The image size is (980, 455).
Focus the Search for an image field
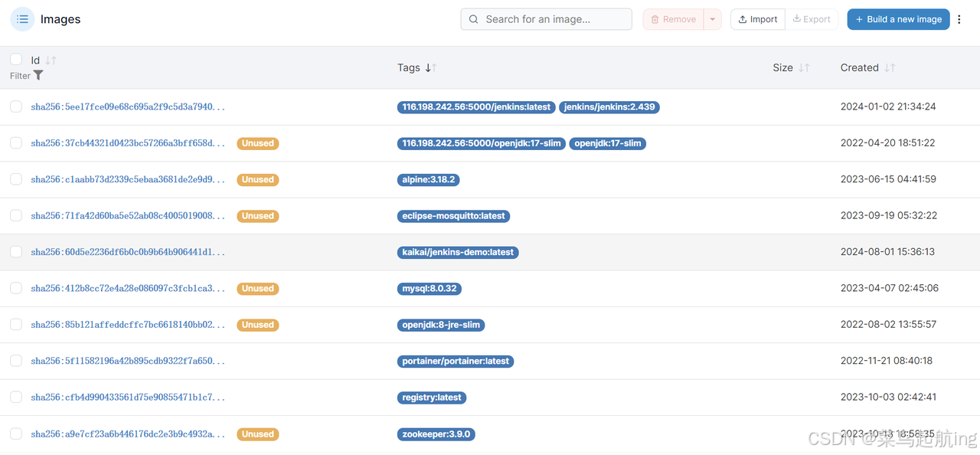546,19
